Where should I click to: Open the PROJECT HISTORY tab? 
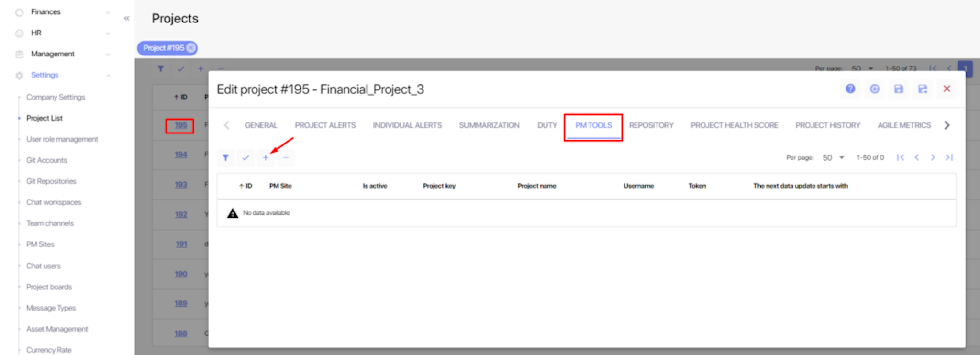pyautogui.click(x=828, y=125)
